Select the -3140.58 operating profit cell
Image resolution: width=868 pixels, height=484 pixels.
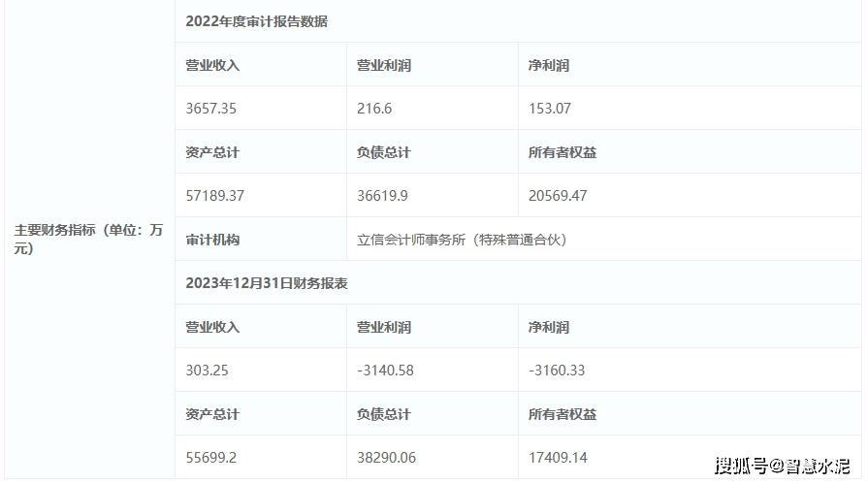(386, 371)
